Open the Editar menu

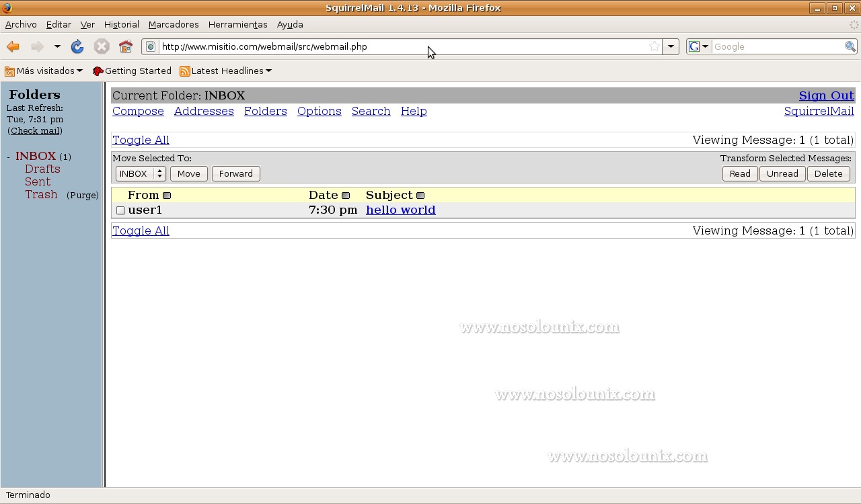point(59,24)
